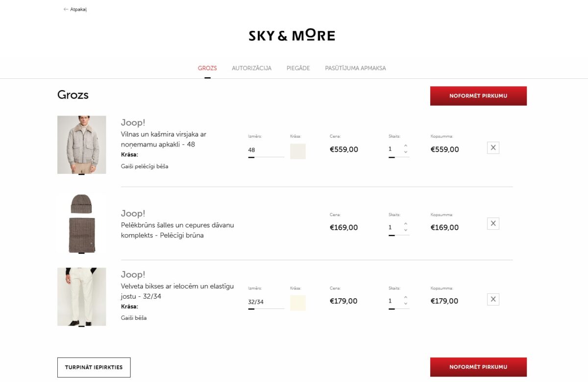588x382 pixels.
Task: Remove the scarf and hat set from cart
Action: tap(492, 223)
